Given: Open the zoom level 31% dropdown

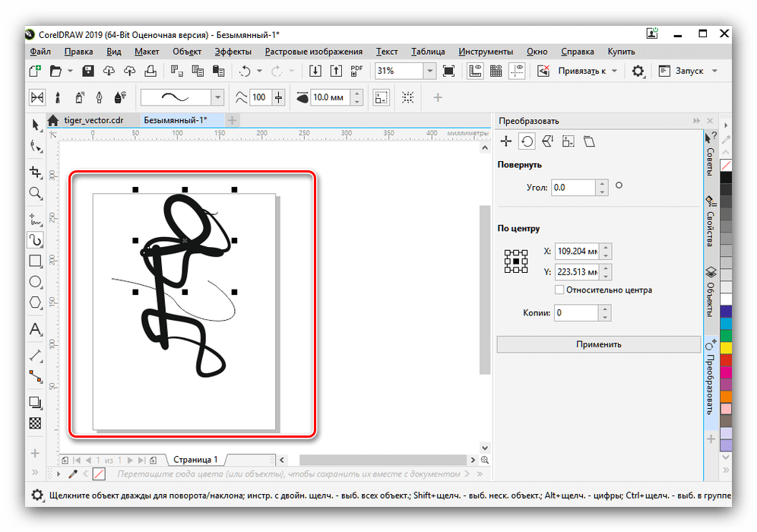Looking at the screenshot, I should 429,71.
